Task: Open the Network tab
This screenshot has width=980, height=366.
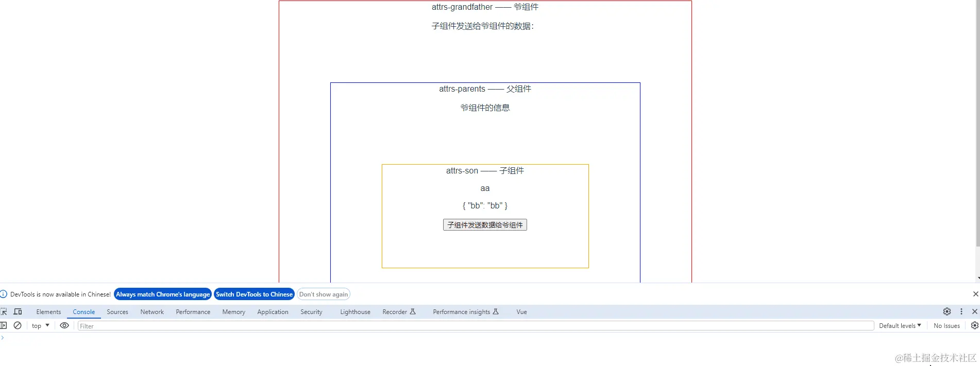Action: click(152, 312)
